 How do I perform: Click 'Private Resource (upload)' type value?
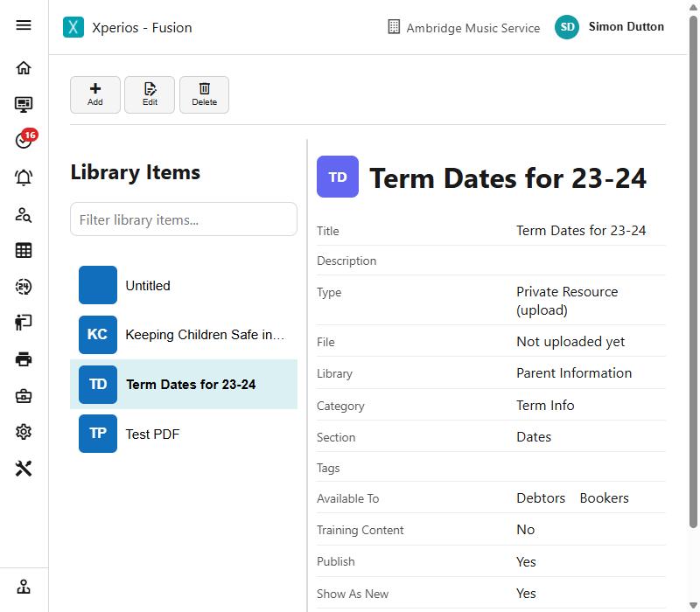[567, 301]
